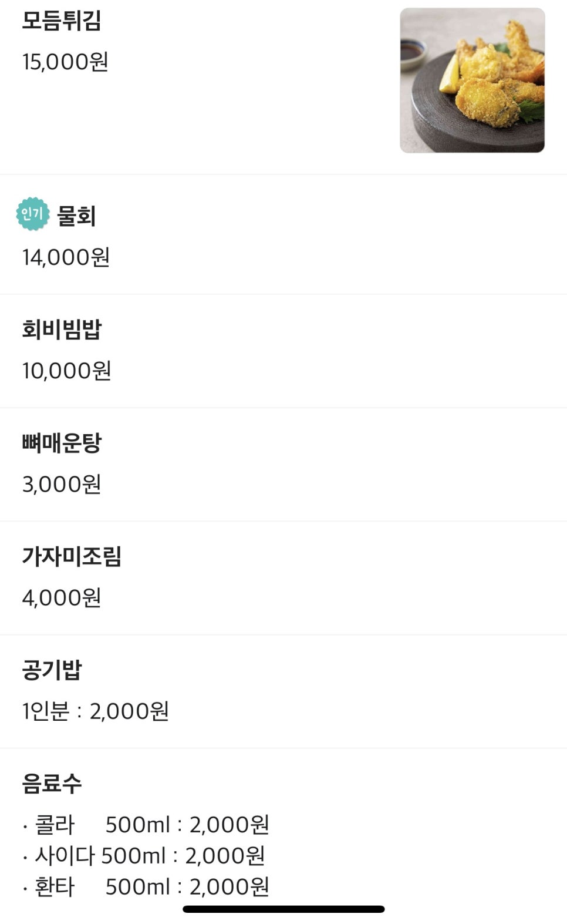Tap the 환타 500ml drink line
Screen dimensions: 567x924
point(146,886)
